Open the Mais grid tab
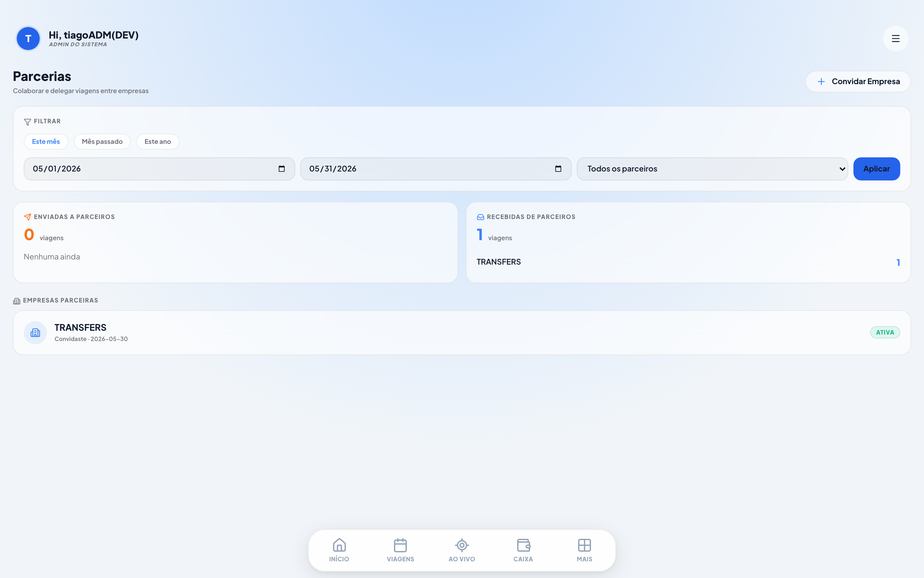The image size is (924, 578). point(585,550)
